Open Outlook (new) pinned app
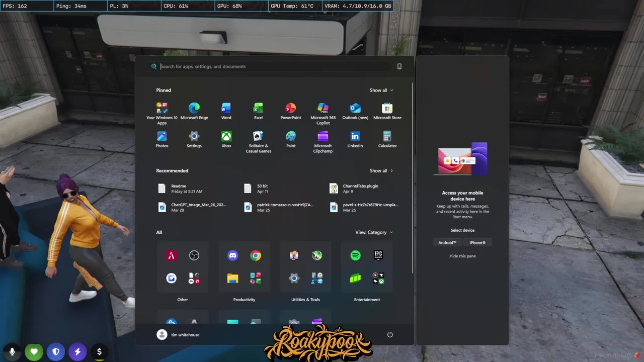Image resolution: width=644 pixels, height=362 pixels. [355, 111]
